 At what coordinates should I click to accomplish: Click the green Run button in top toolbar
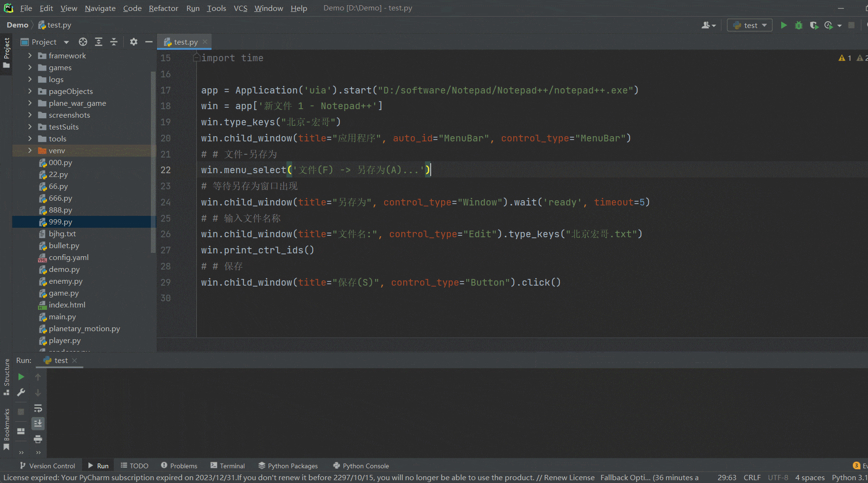click(x=784, y=25)
